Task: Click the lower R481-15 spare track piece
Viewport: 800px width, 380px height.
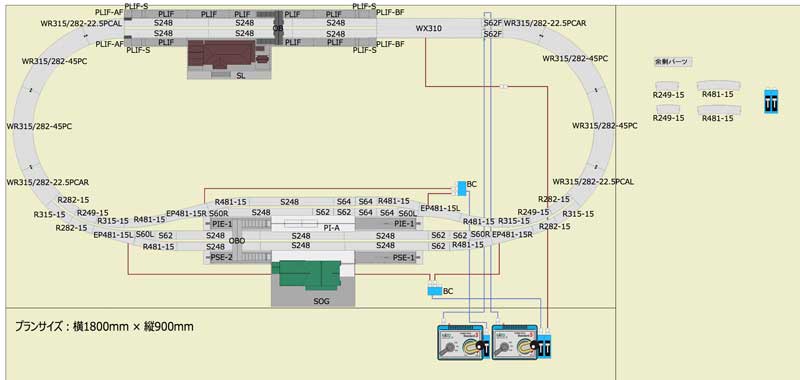Action: coord(718,109)
